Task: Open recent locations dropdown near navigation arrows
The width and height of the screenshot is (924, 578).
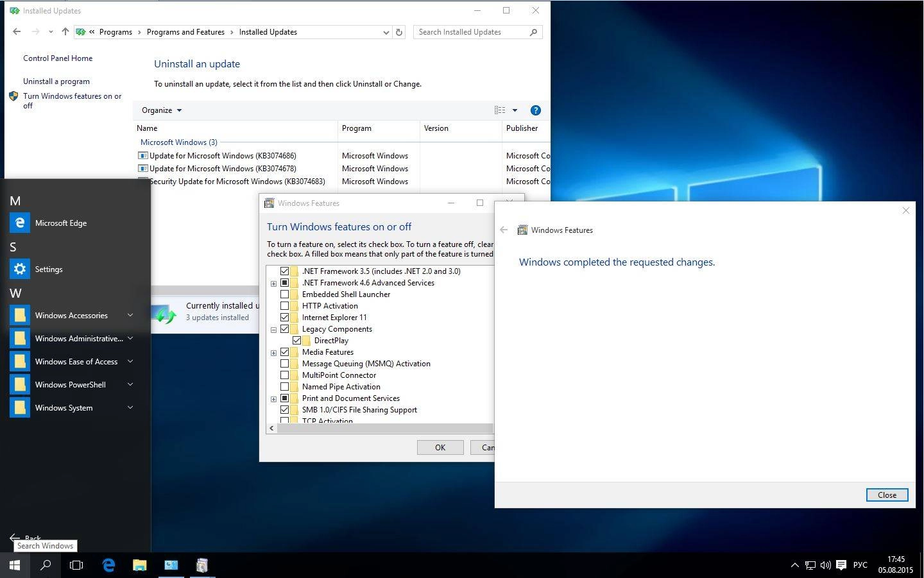Action: pyautogui.click(x=51, y=31)
